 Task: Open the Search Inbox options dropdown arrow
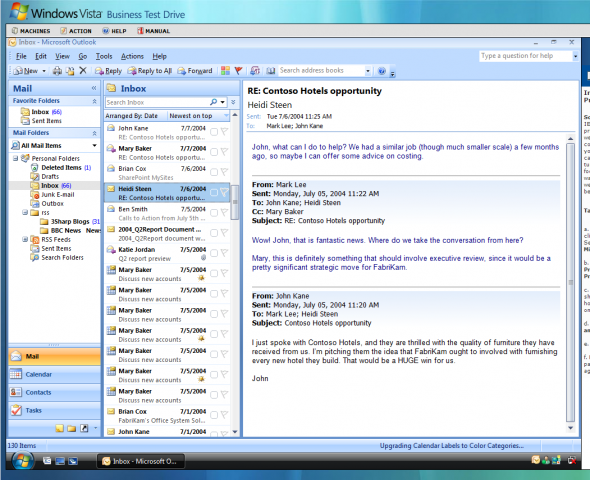(x=223, y=102)
